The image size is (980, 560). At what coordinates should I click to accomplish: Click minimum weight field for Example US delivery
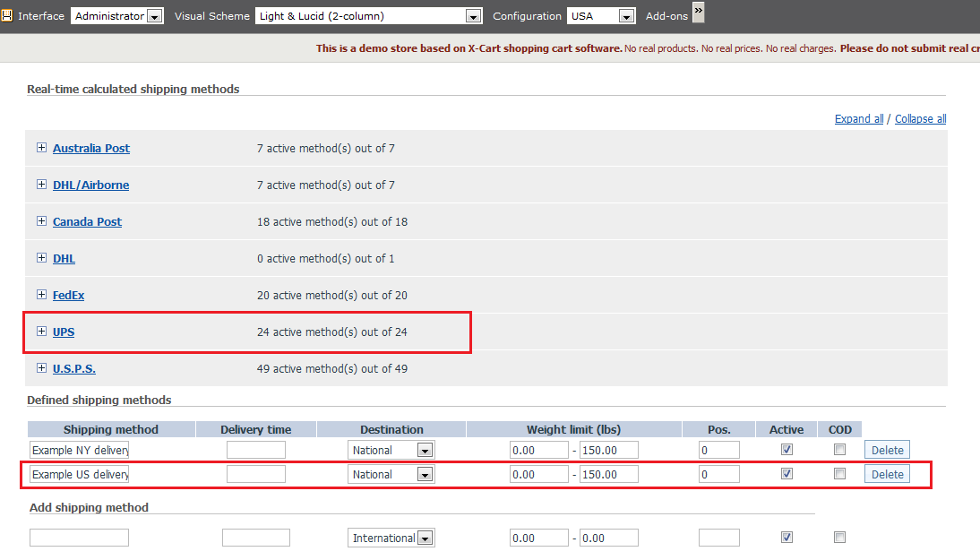(538, 474)
